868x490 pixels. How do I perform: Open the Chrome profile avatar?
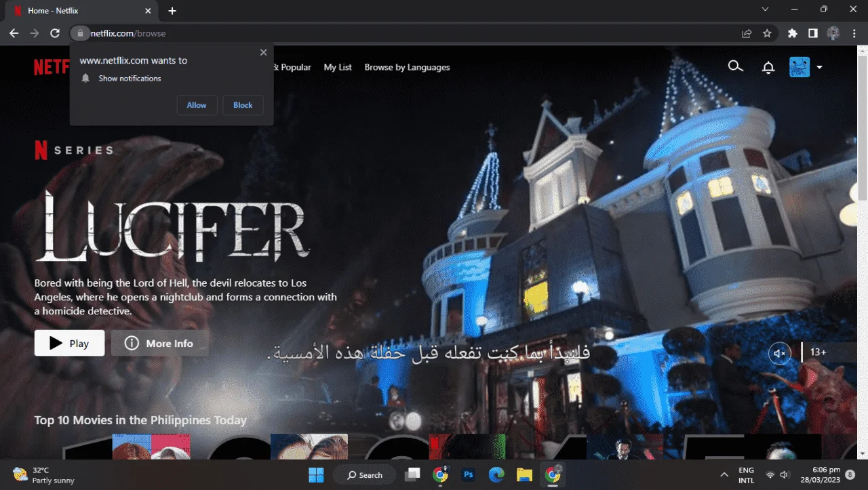[x=833, y=33]
